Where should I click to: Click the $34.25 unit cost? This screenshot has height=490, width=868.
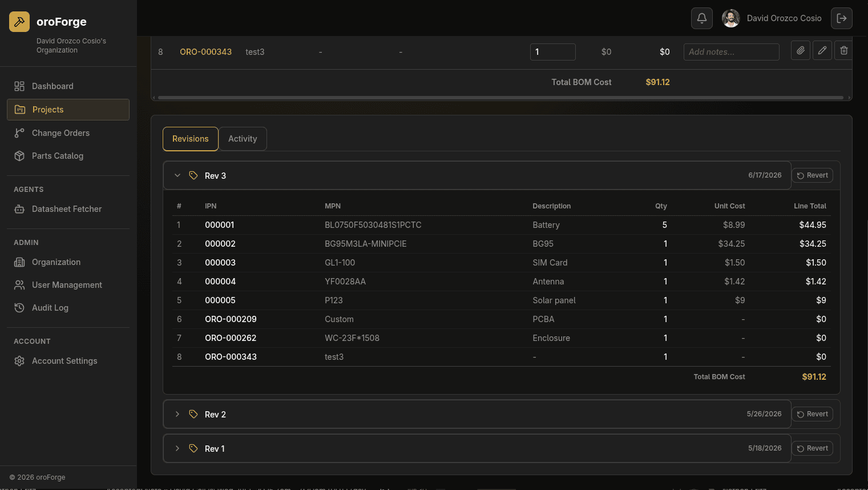pos(732,244)
